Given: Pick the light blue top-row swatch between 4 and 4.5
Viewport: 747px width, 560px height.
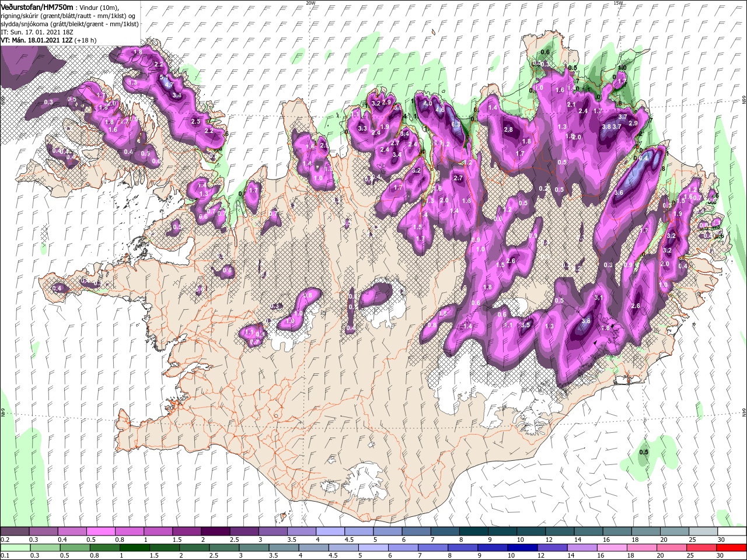Looking at the screenshot, I should pyautogui.click(x=330, y=531).
